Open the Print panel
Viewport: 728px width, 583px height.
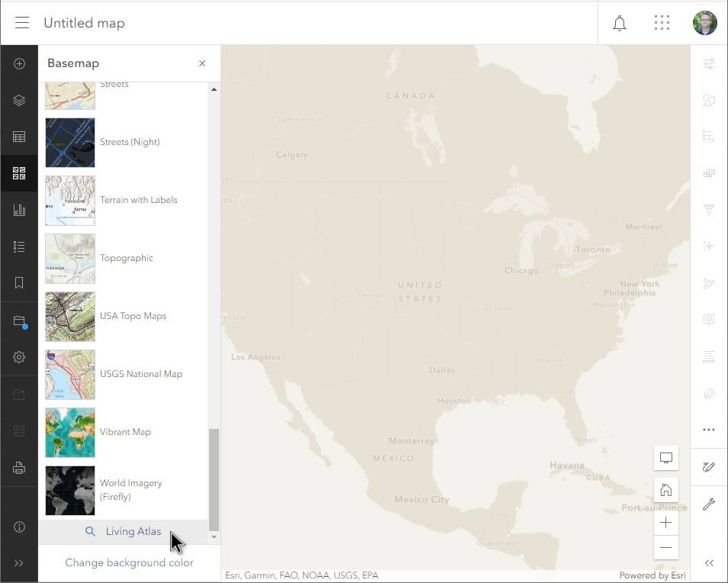point(19,467)
